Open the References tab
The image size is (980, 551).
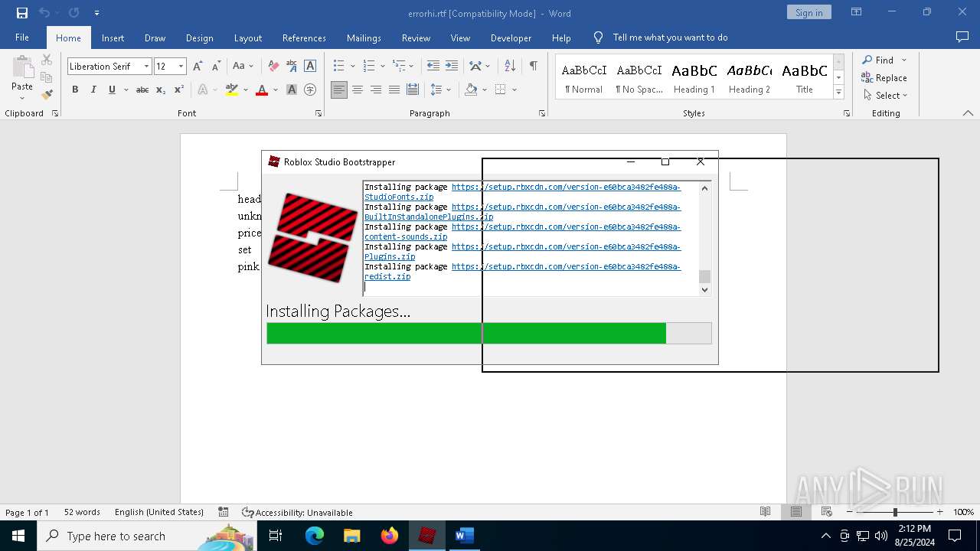point(304,37)
